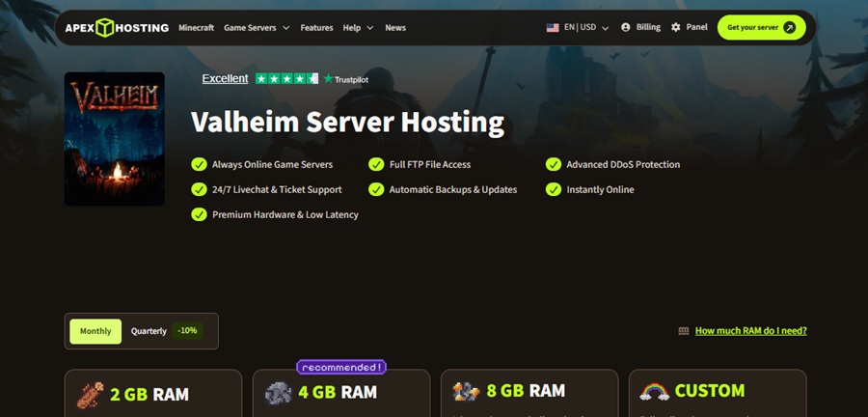Click the Valheim Server Hosting heading
The height and width of the screenshot is (417, 868).
click(347, 123)
